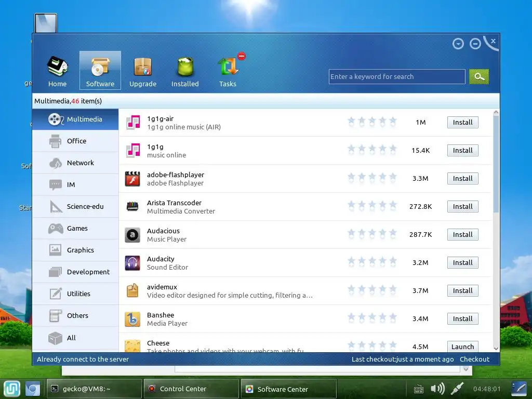The image size is (532, 399).
Task: Open the Development category
Action: [x=75, y=272]
